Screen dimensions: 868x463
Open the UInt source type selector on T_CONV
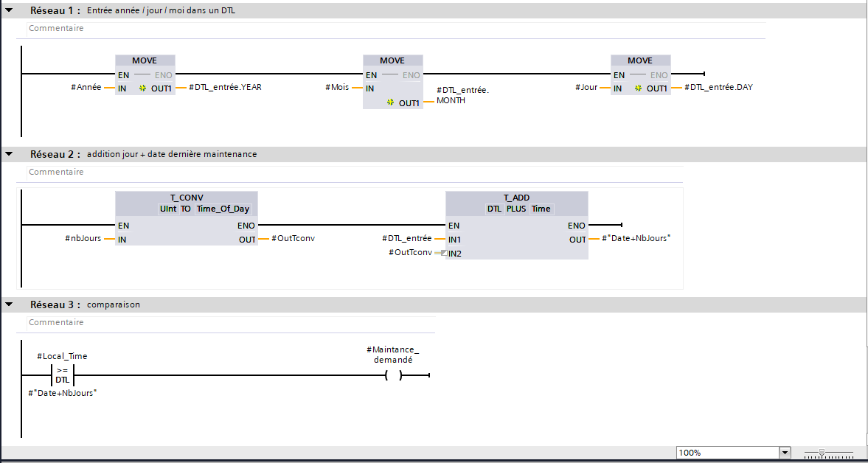point(169,209)
